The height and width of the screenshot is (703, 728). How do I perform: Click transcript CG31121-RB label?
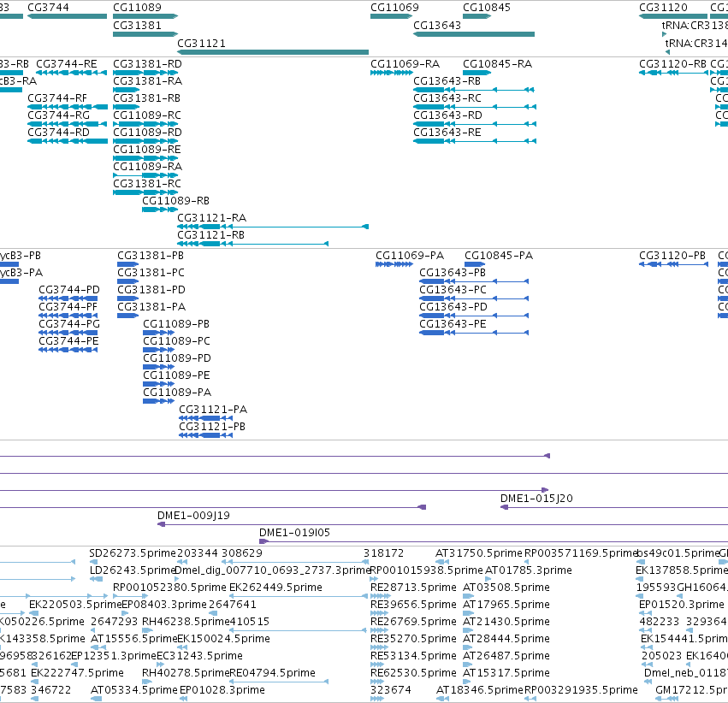coord(211,235)
